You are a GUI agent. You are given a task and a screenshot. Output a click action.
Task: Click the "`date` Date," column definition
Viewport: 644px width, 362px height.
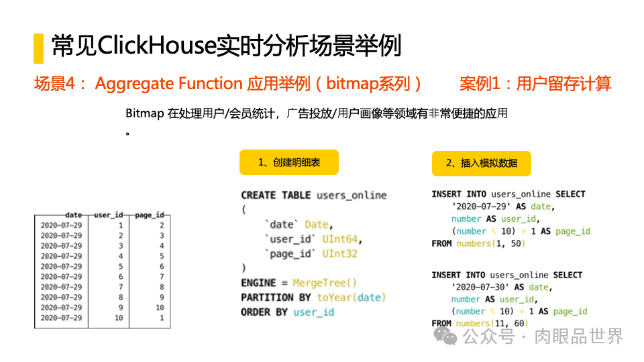(299, 225)
